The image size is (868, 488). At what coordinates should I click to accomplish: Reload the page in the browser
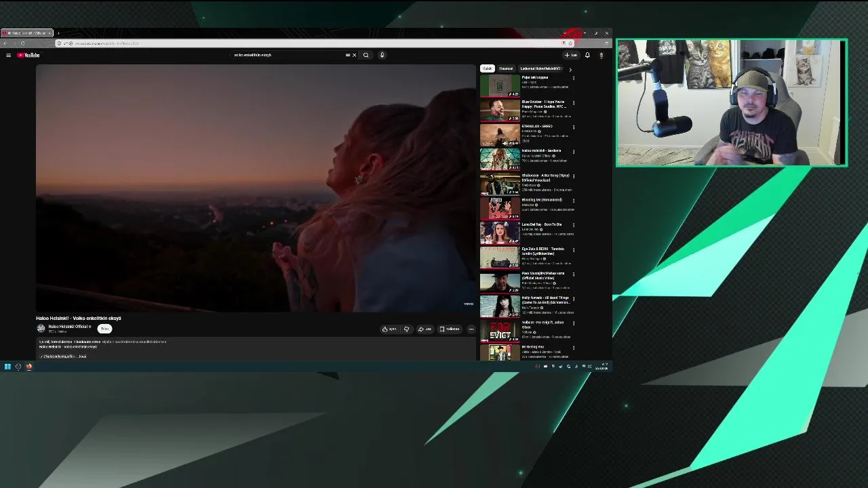[x=22, y=43]
